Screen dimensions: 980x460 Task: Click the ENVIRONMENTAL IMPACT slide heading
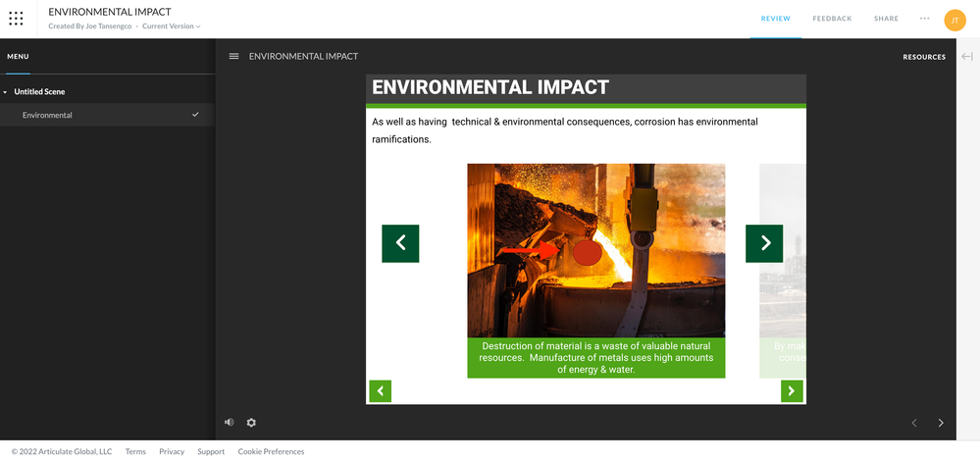pyautogui.click(x=490, y=87)
